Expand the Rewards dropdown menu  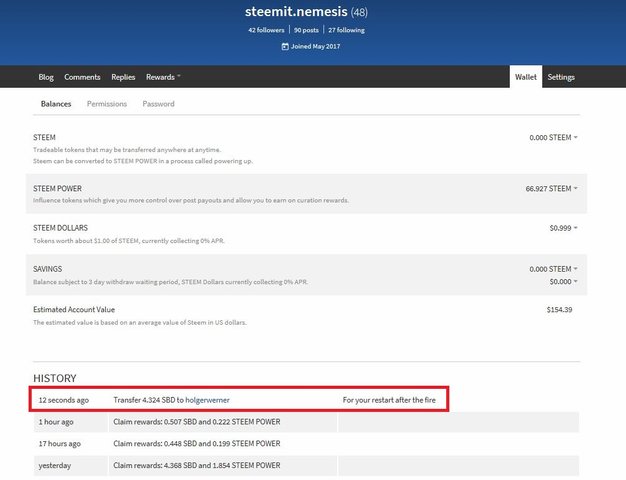pyautogui.click(x=163, y=77)
